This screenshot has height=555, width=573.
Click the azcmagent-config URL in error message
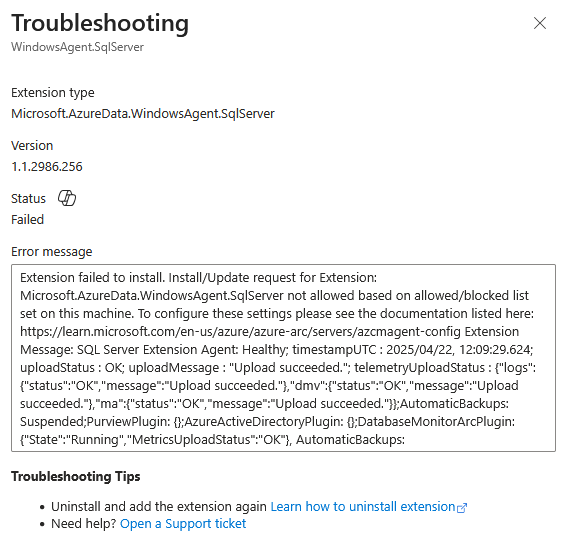tap(240, 331)
